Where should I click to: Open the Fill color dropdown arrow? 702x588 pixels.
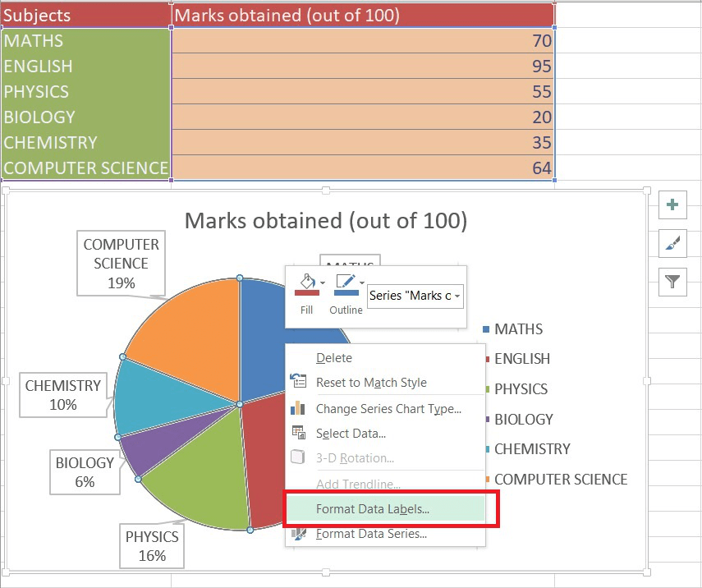click(x=322, y=282)
